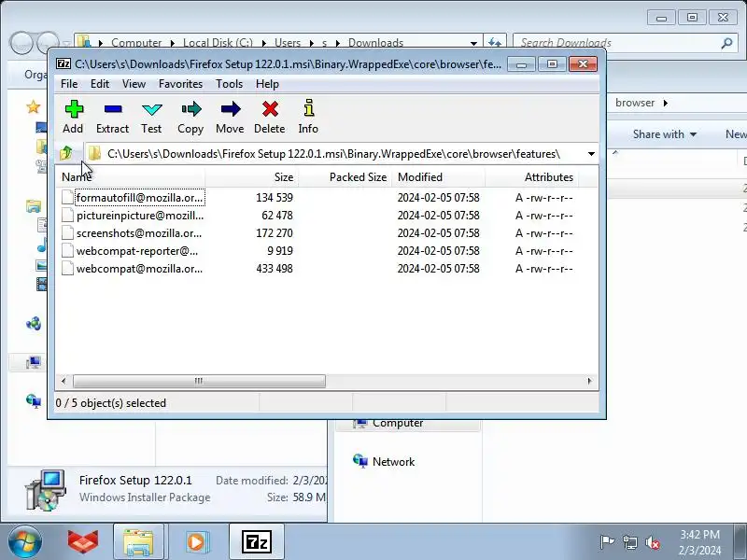Viewport: 747px width, 560px height.
Task: Click the Firefox Setup installer thumbnail
Action: click(45, 490)
